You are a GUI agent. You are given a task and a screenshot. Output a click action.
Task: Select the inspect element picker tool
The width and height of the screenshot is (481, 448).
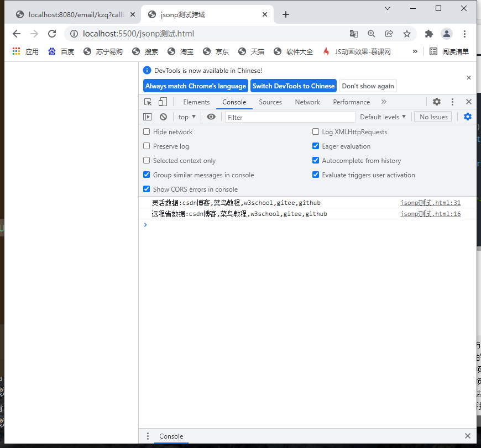click(148, 102)
